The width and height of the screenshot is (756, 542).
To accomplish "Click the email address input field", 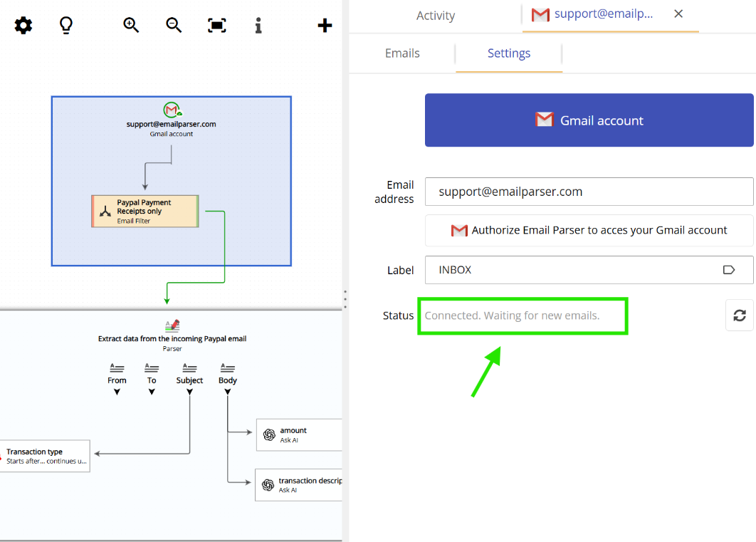I will [589, 192].
